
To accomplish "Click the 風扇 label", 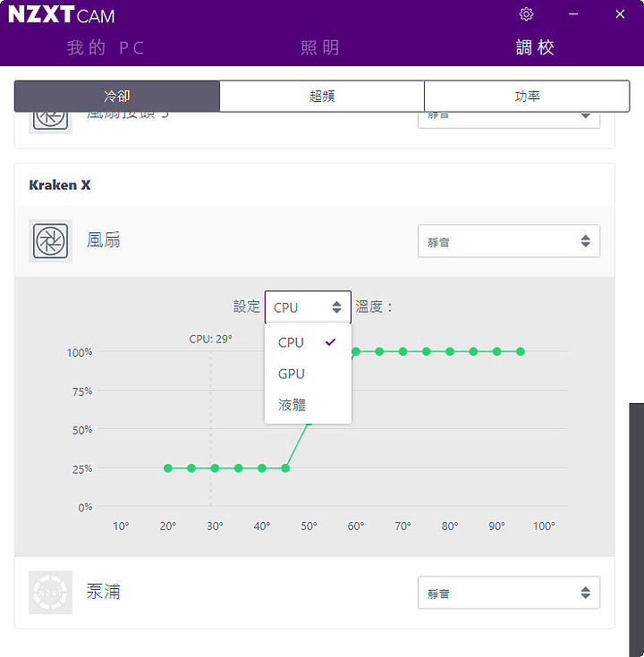I will tap(103, 240).
